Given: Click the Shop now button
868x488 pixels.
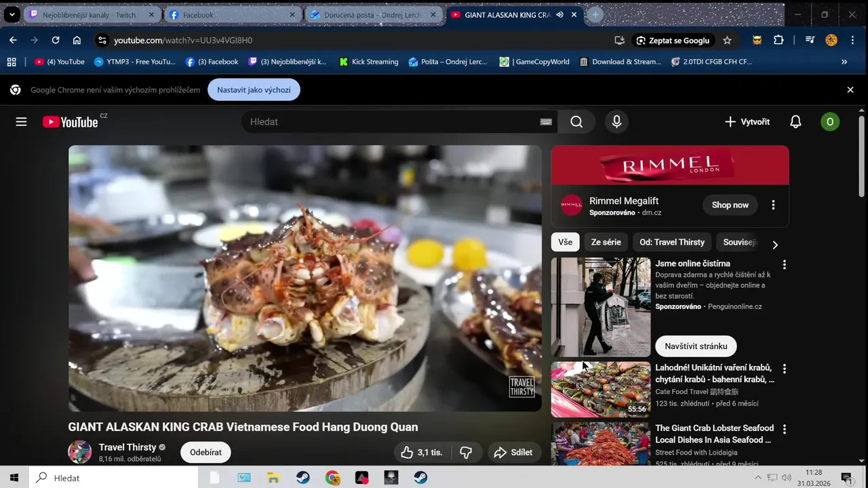Looking at the screenshot, I should tap(730, 205).
